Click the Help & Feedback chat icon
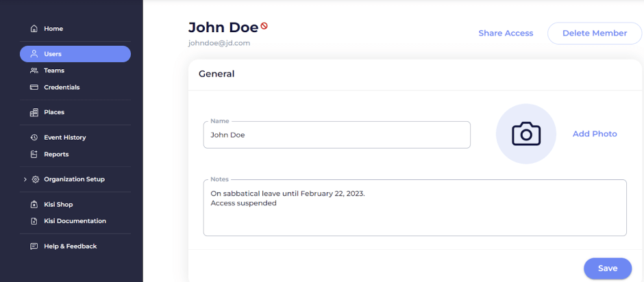Image resolution: width=644 pixels, height=282 pixels. point(34,246)
